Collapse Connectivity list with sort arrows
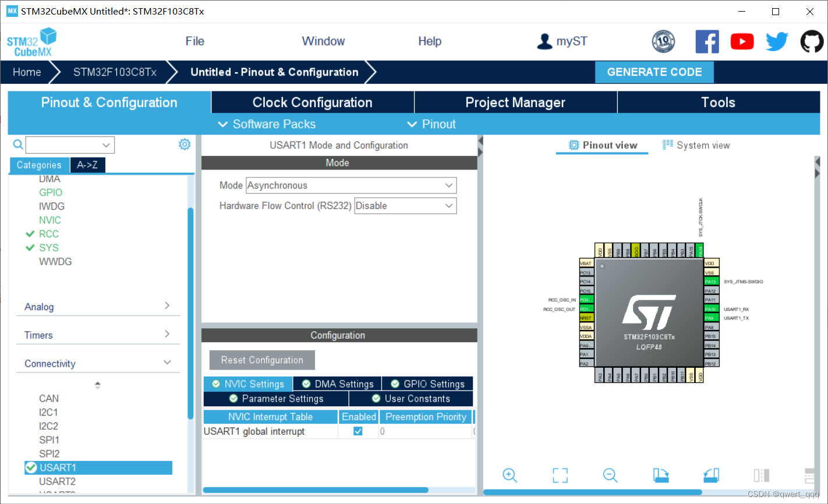The width and height of the screenshot is (828, 504). coord(97,385)
